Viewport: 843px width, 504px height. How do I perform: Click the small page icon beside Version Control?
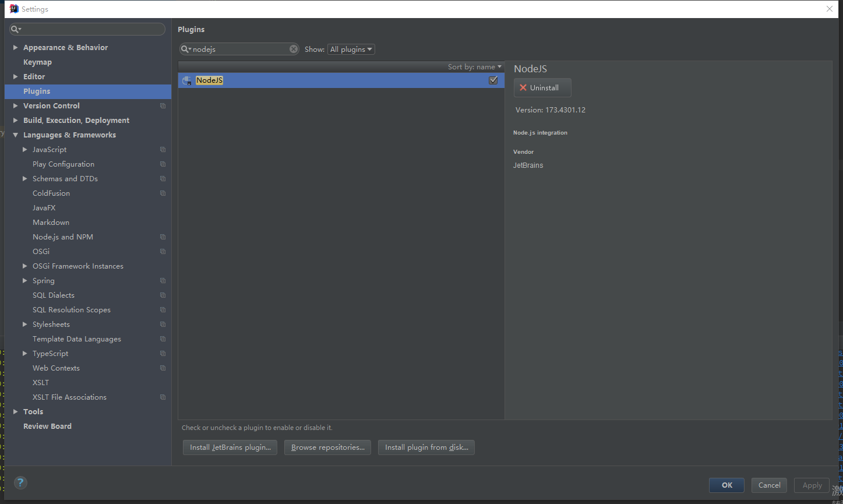coord(162,105)
